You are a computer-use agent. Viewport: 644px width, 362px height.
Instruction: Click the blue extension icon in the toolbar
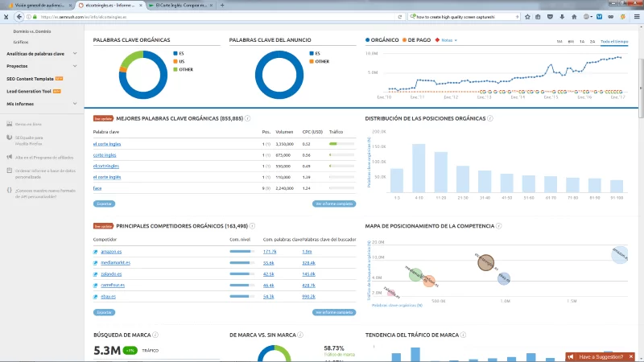pos(599,17)
